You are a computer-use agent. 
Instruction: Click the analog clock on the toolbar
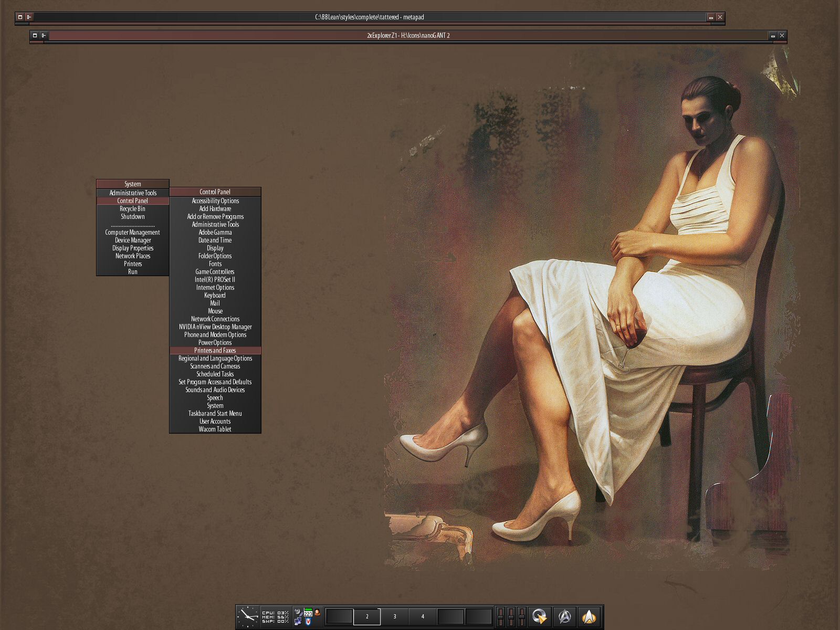247,616
